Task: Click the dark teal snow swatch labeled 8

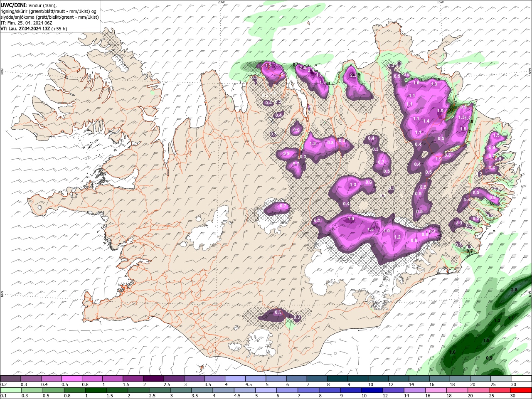Action: 337,379
